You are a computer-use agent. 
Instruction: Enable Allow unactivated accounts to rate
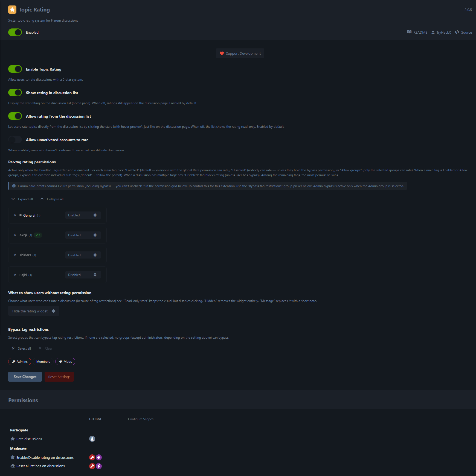coord(15,140)
